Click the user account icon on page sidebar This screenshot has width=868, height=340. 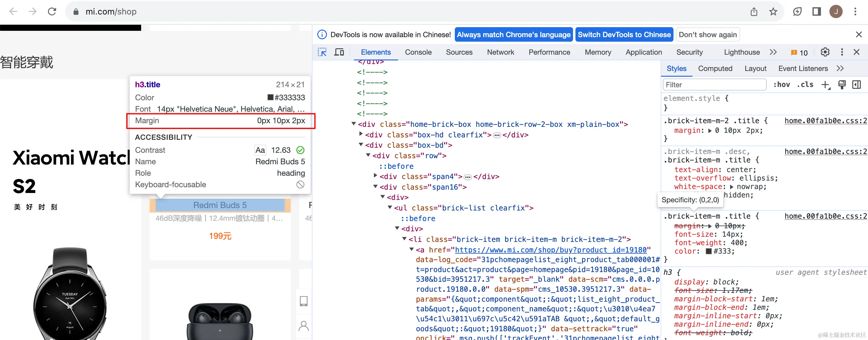304,326
